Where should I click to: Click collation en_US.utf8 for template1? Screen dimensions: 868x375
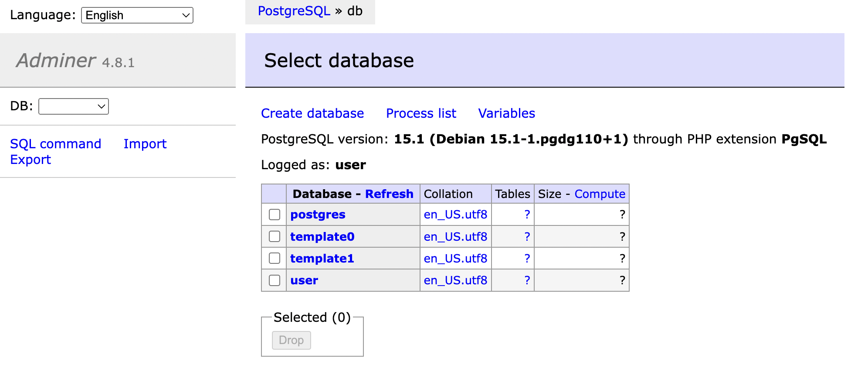tap(455, 258)
